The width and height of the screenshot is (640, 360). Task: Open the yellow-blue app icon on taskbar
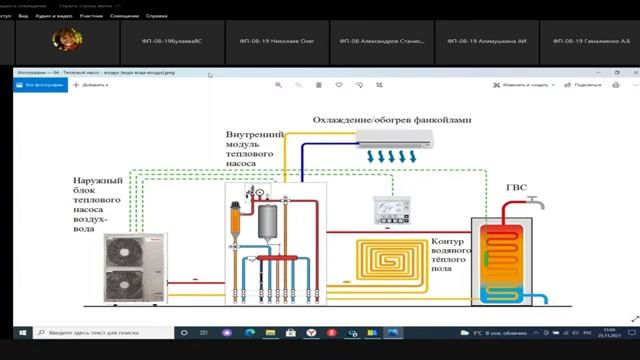click(372, 333)
